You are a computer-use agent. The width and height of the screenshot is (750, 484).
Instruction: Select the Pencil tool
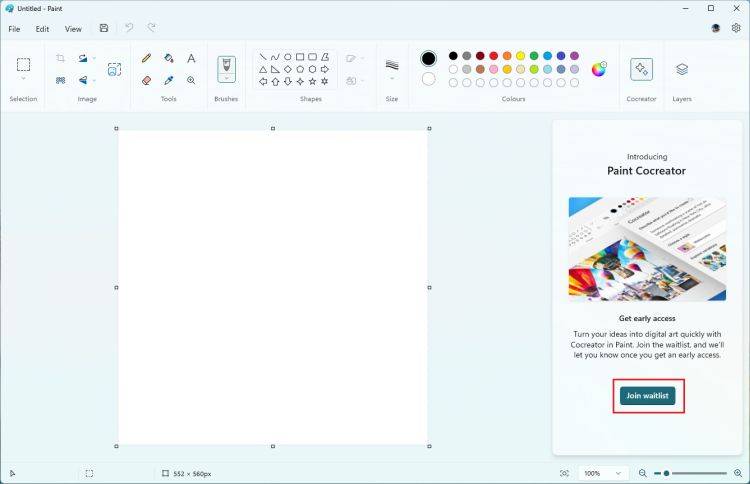(x=146, y=58)
